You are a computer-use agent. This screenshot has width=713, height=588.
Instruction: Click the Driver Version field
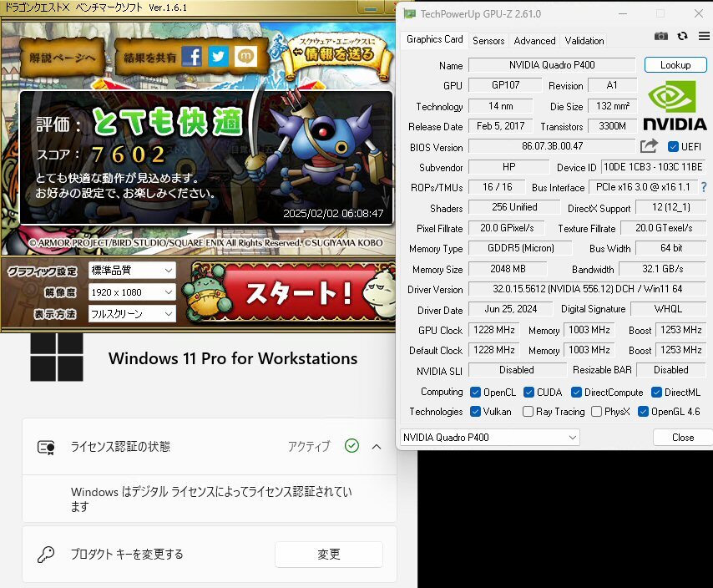587,289
